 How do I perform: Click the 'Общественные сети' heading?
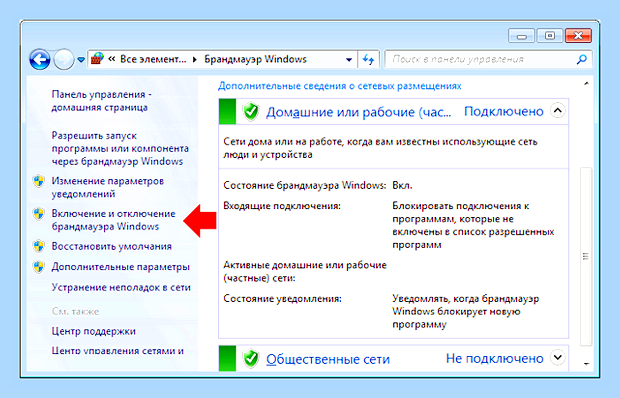click(x=328, y=359)
